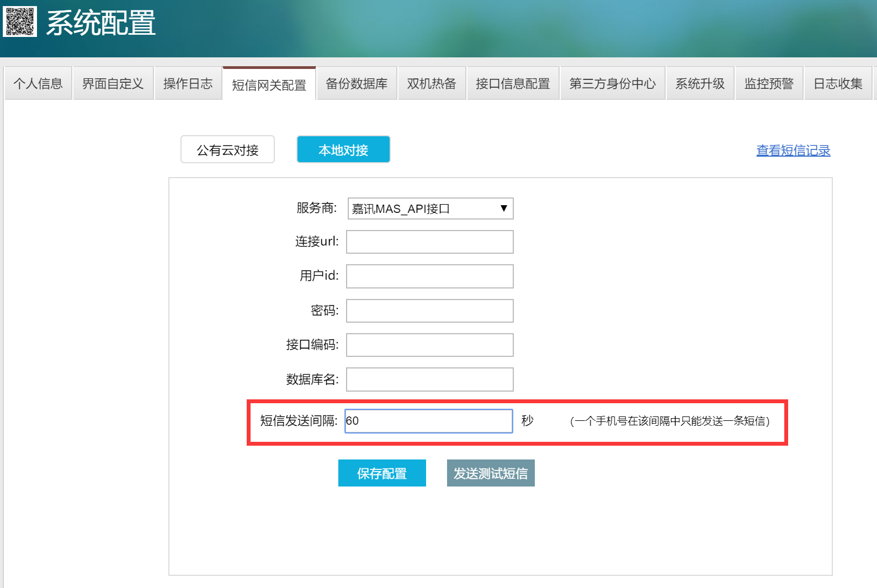Click the 短信发送间隔 label text
The image size is (877, 588).
(299, 421)
